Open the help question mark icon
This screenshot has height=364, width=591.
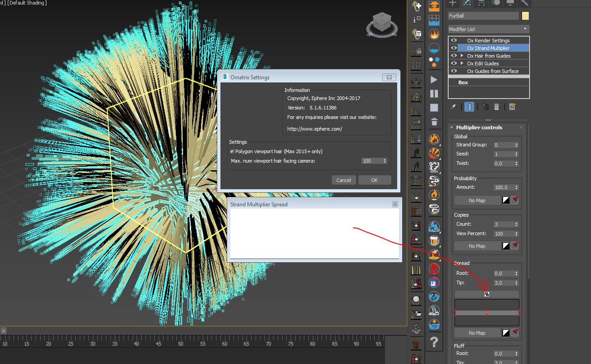[434, 341]
